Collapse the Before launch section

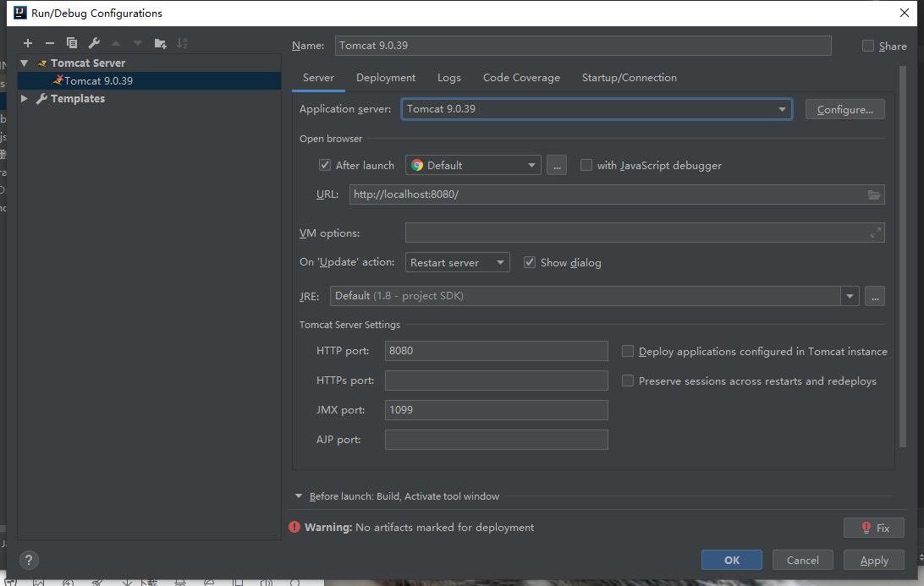click(299, 496)
